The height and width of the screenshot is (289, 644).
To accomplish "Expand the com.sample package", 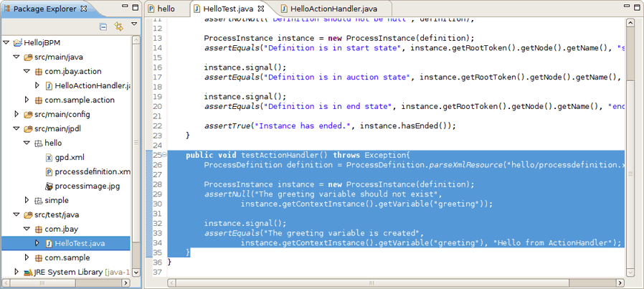I will (x=27, y=257).
